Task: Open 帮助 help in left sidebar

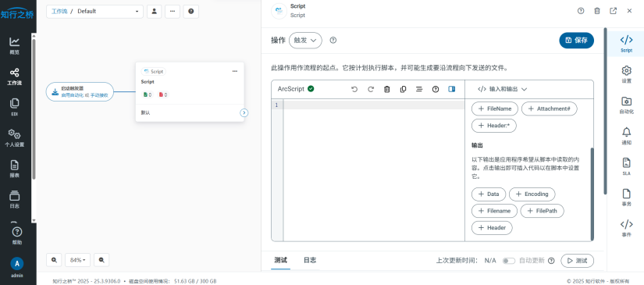Action: pyautogui.click(x=17, y=236)
